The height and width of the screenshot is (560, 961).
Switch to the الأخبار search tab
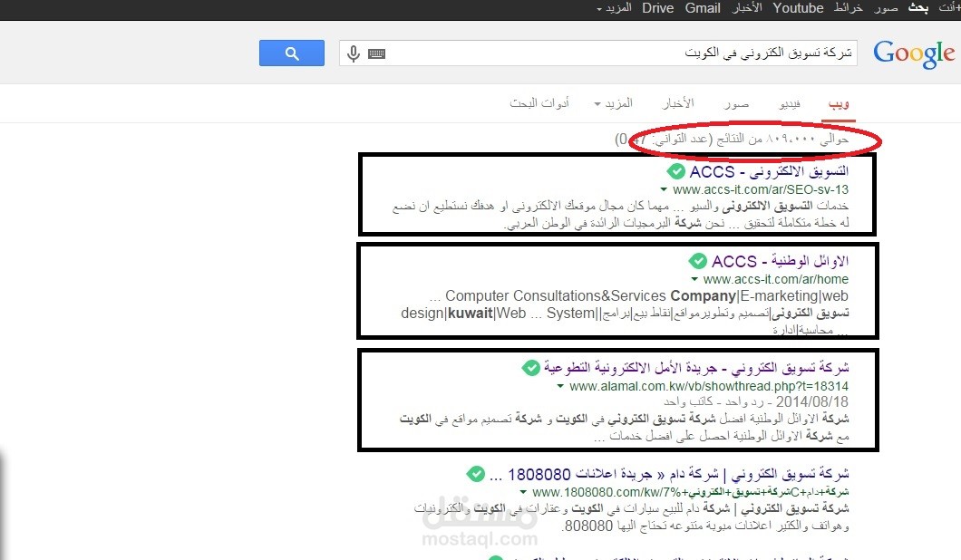678,103
